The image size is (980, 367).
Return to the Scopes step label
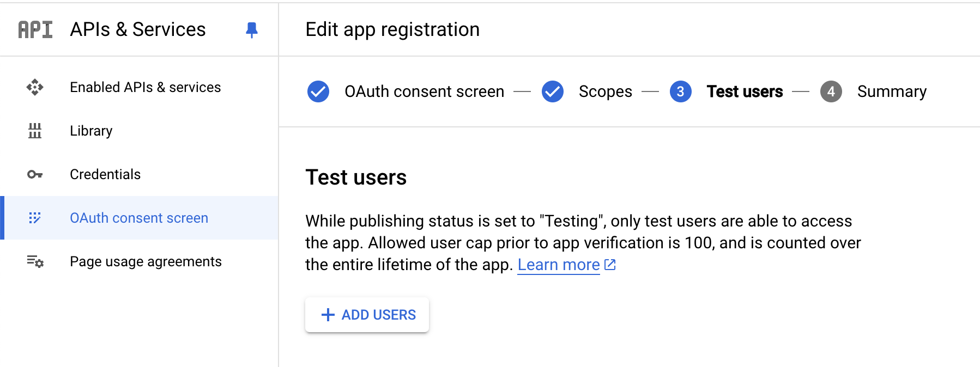pyautogui.click(x=606, y=91)
